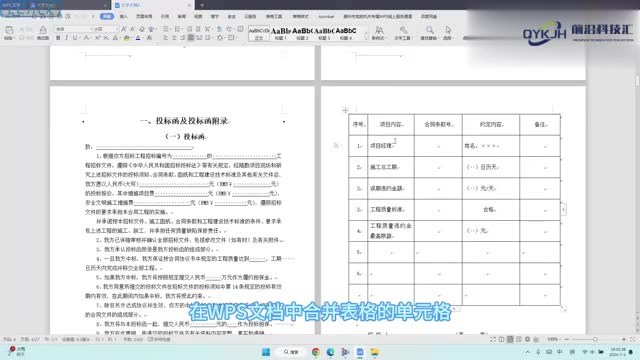Screen dimensions: 640x360
Task: Click the yellow highlight color button
Action: (127, 38)
